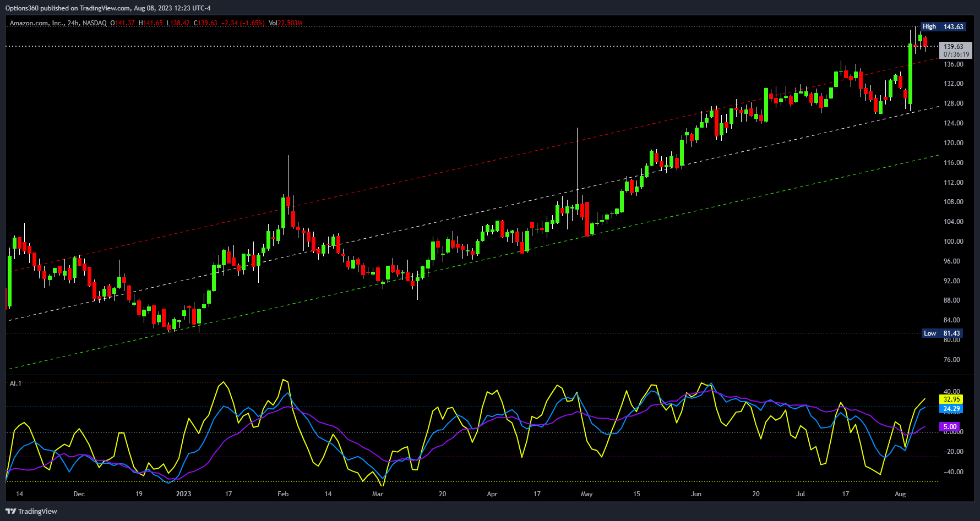Click the TradingView logo at the bottom
This screenshot has width=980, height=521.
(x=31, y=511)
